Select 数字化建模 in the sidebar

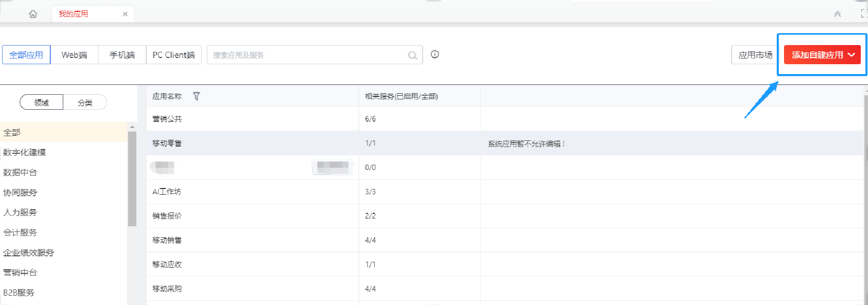coord(24,152)
